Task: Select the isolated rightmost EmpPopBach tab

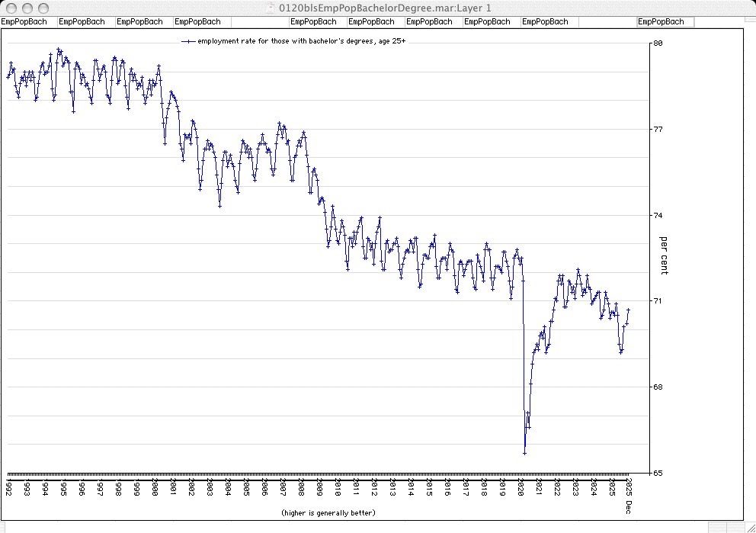Action: coord(661,22)
